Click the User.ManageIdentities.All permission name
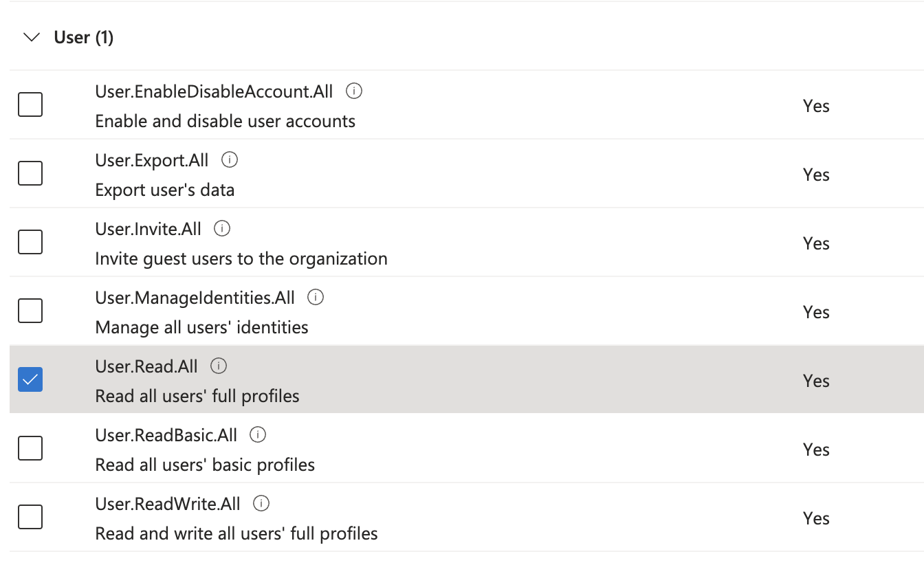The height and width of the screenshot is (576, 924). pyautogui.click(x=195, y=298)
